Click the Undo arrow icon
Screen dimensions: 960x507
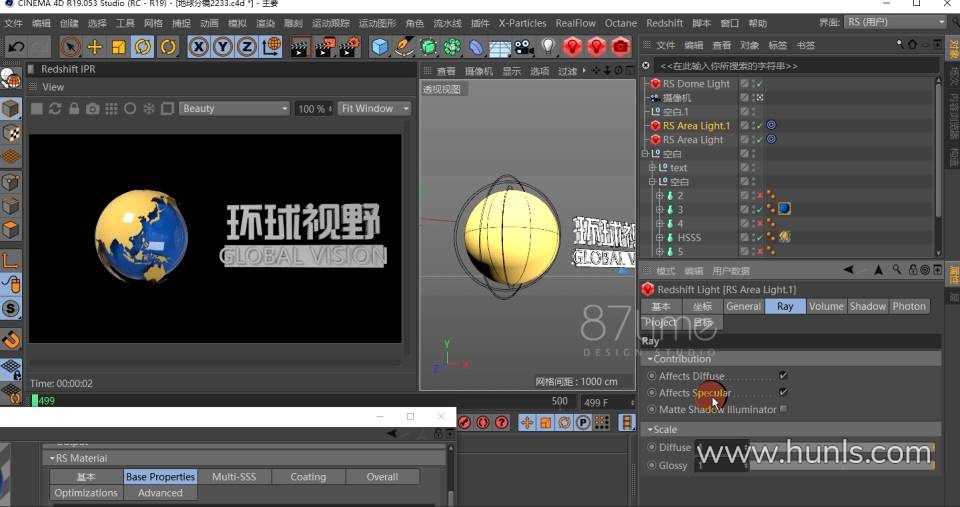pyautogui.click(x=17, y=47)
